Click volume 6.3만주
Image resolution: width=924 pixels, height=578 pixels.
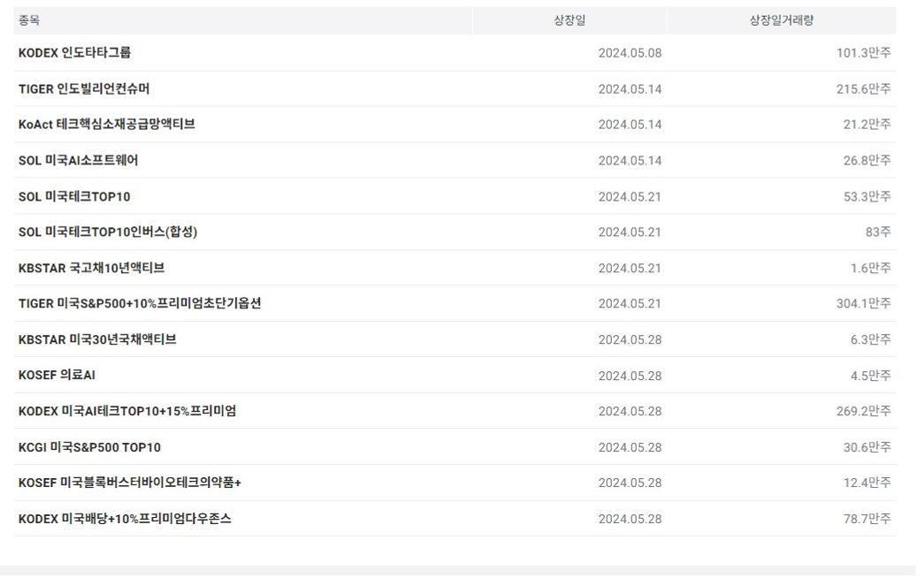tap(870, 340)
